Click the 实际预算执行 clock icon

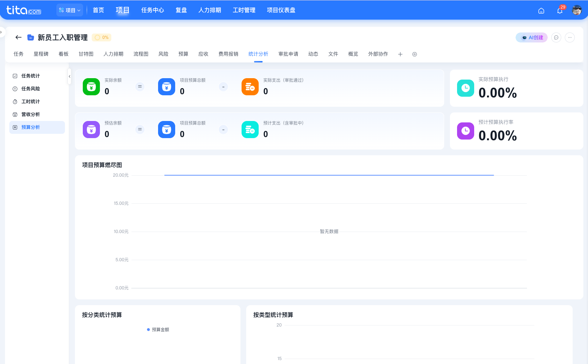(x=466, y=88)
